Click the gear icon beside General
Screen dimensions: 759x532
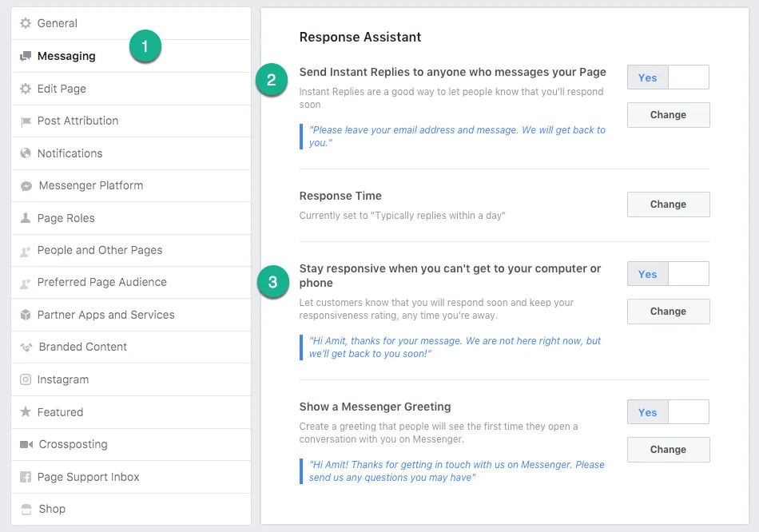coord(26,24)
